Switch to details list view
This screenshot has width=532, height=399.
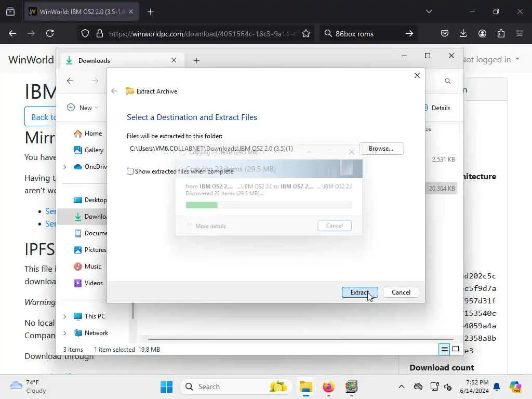(444, 349)
